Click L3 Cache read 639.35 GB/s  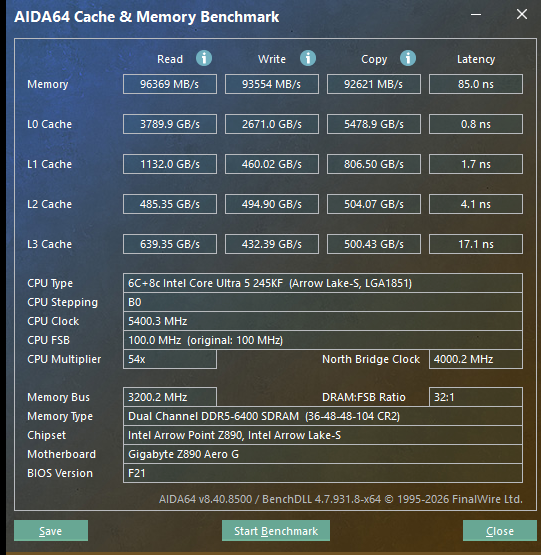170,244
